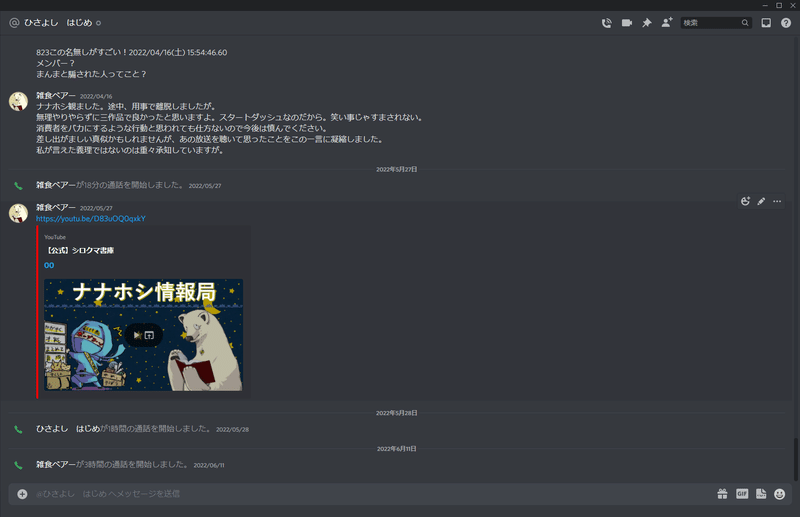Open the attachment plus button
Viewport: 800px width, 517px height.
[22, 494]
